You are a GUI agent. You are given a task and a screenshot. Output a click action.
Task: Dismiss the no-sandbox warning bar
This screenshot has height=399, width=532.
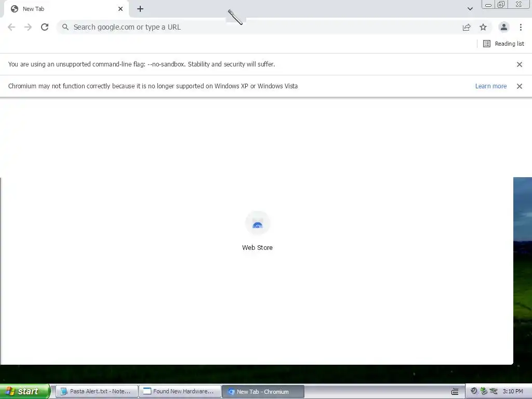coord(520,64)
